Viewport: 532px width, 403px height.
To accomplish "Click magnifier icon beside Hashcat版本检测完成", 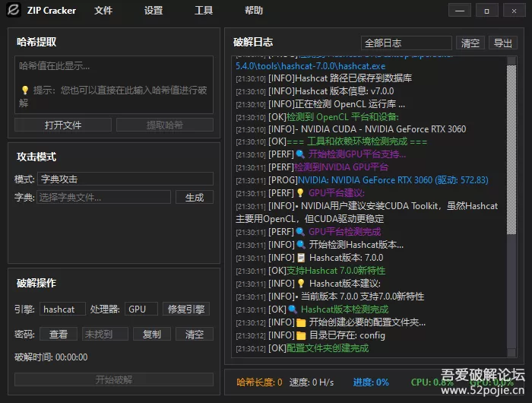I will tap(293, 309).
